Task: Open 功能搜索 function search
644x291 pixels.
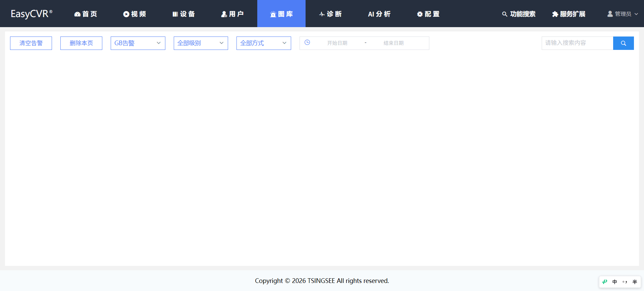Action: point(519,14)
